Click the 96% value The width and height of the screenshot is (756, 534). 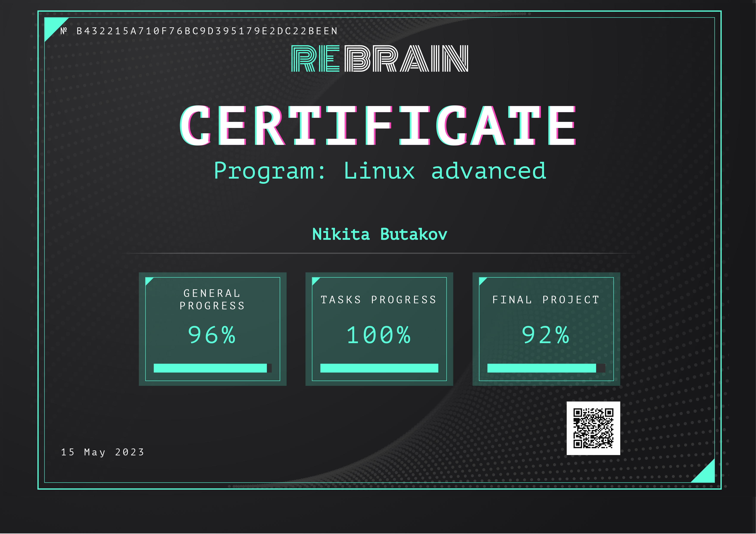[212, 335]
